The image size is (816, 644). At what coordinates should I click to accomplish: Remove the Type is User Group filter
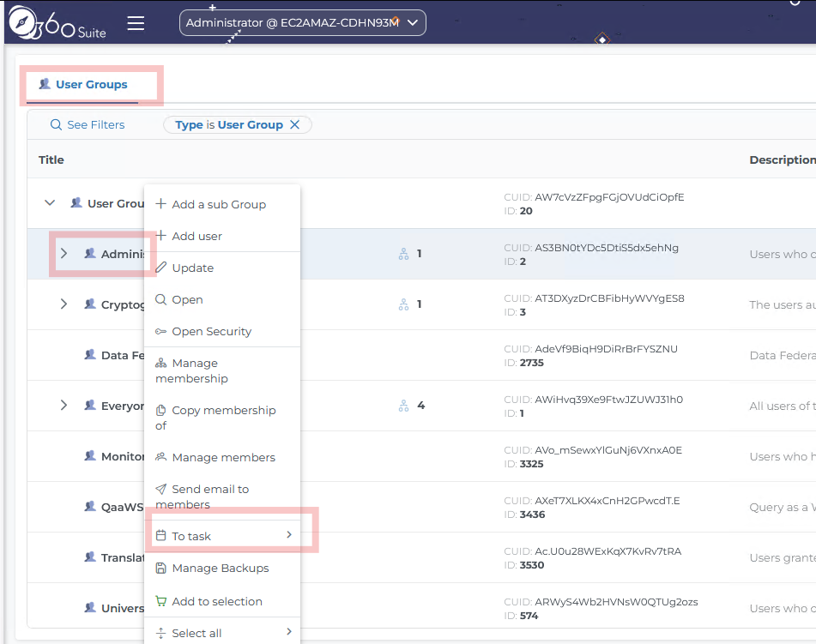294,125
